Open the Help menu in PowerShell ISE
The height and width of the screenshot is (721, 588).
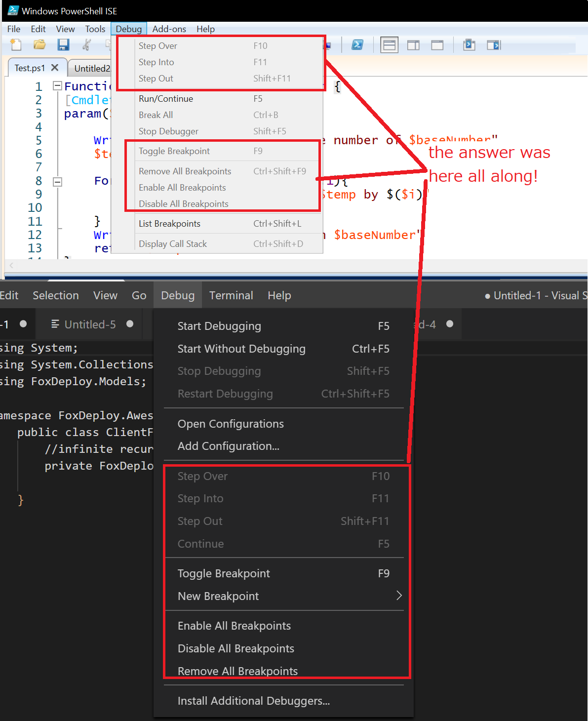[205, 29]
